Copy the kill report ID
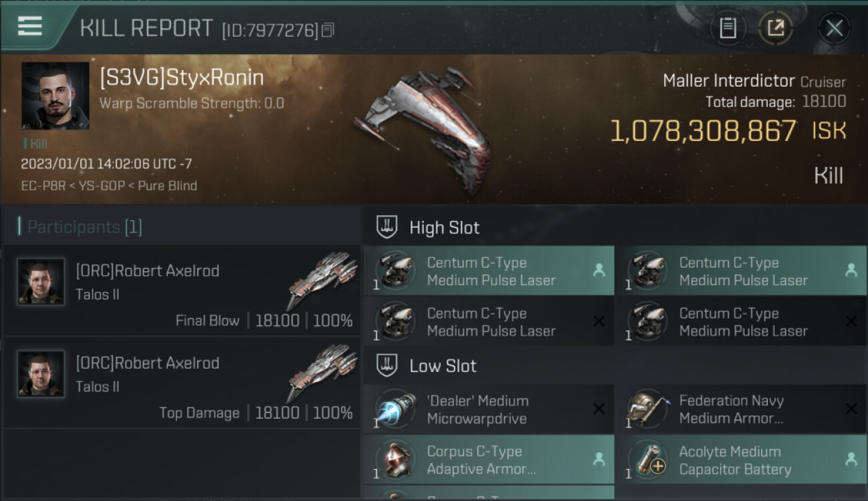The width and height of the screenshot is (868, 501). 328,30
